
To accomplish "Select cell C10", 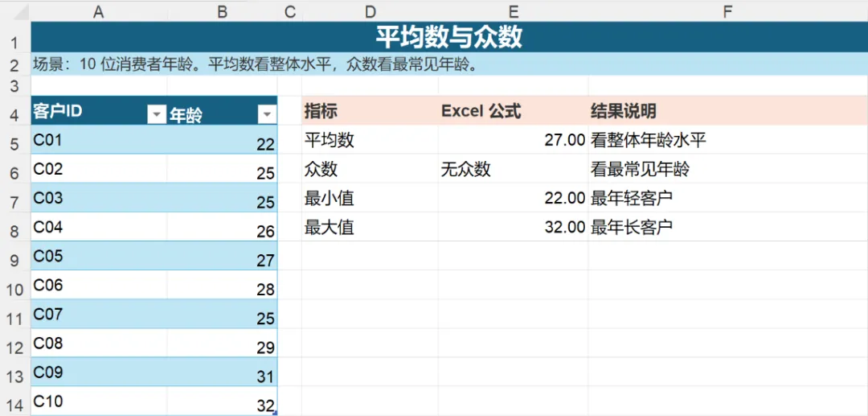I will [99, 401].
